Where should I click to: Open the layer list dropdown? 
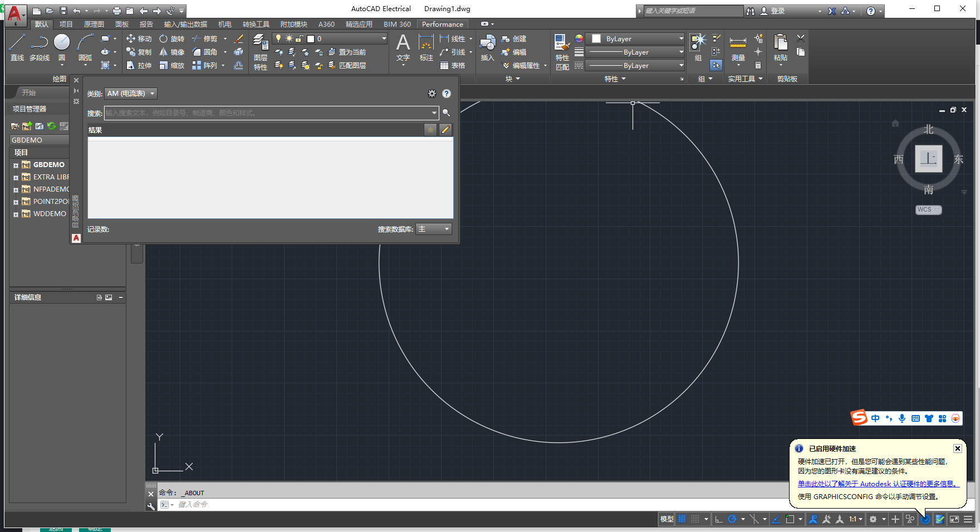(384, 38)
